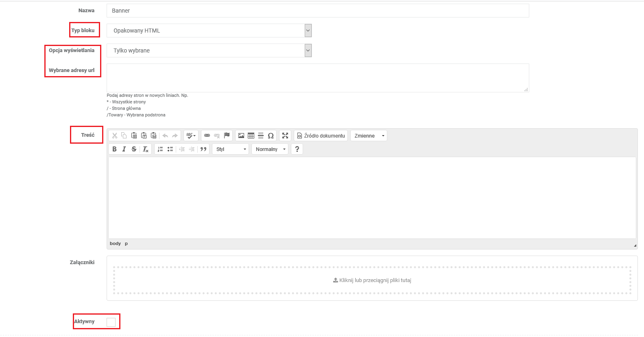Viewport: 644px width, 337px height.
Task: Expand the Opcja wyświetlania dropdown
Action: coord(209,50)
